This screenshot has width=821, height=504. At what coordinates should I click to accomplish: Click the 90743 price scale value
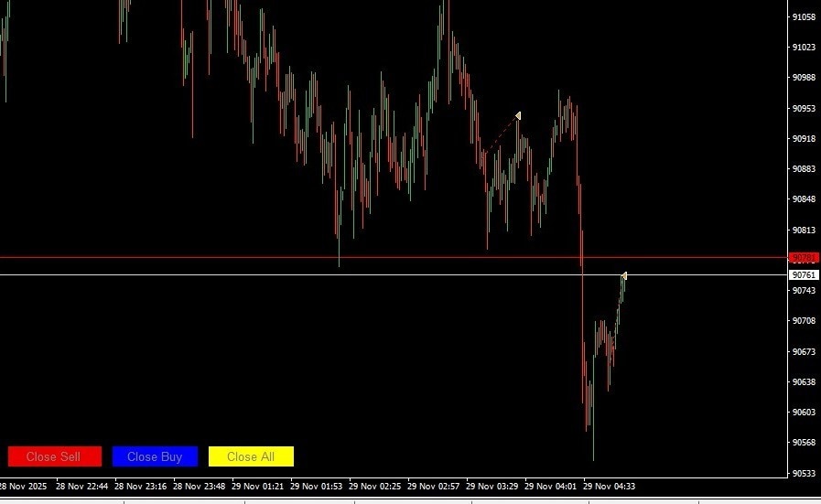coord(804,291)
